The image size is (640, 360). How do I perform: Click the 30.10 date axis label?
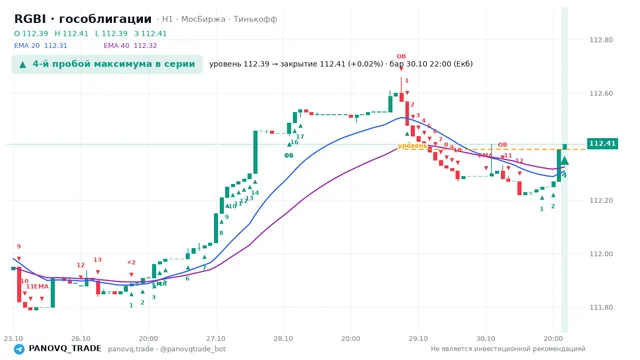click(486, 338)
